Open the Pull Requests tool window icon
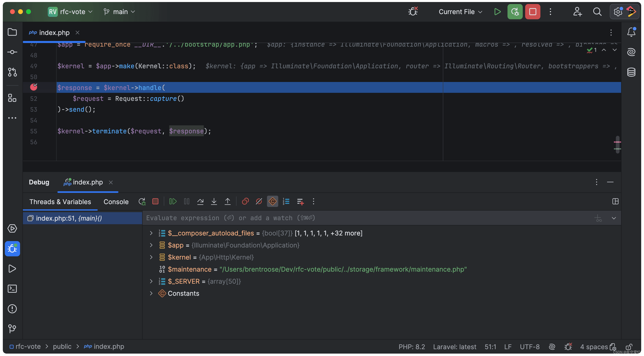644x356 pixels. point(12,72)
